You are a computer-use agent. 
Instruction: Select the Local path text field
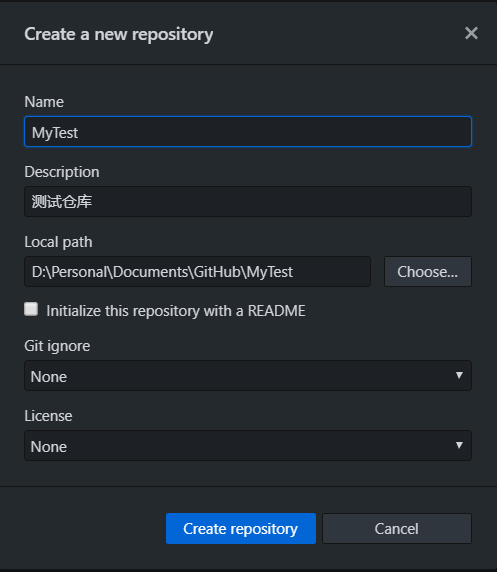197,271
